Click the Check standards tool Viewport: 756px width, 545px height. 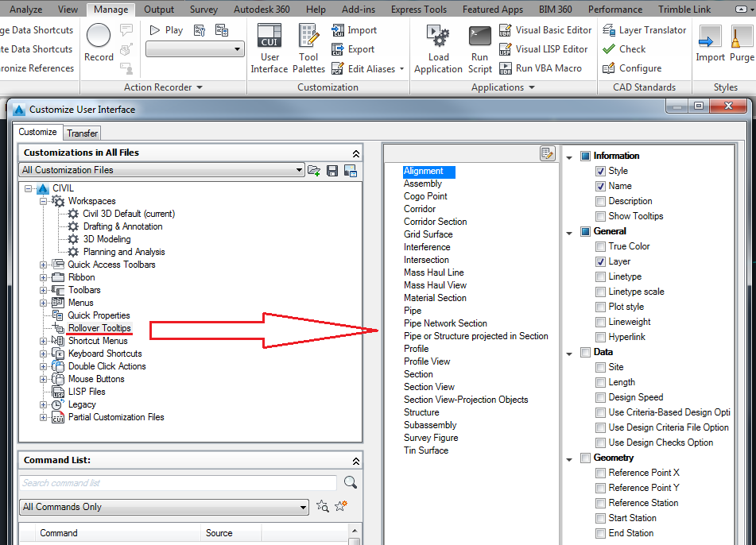(624, 49)
